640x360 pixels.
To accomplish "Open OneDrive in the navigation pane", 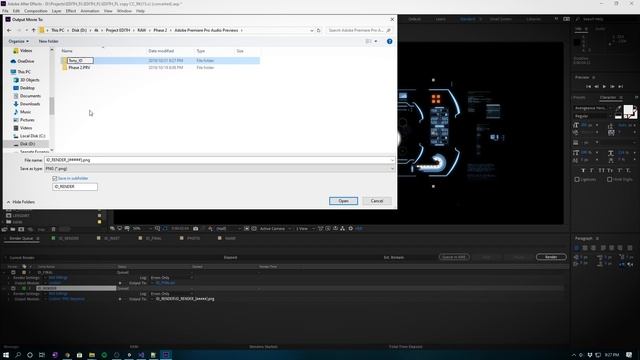I will [26, 61].
